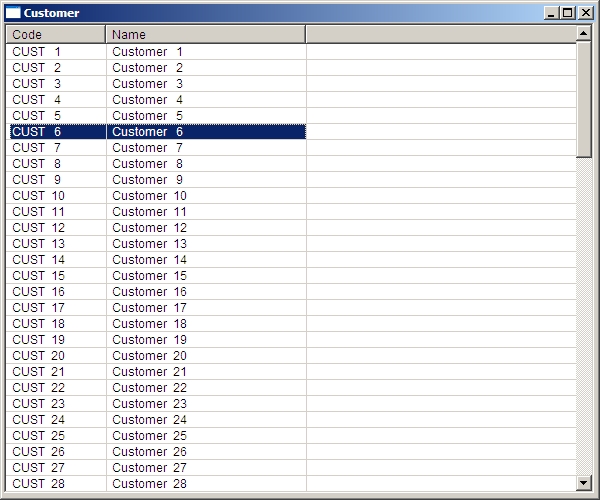This screenshot has height=500, width=600.
Task: Select the Customer 14 name cell
Action: 206,260
